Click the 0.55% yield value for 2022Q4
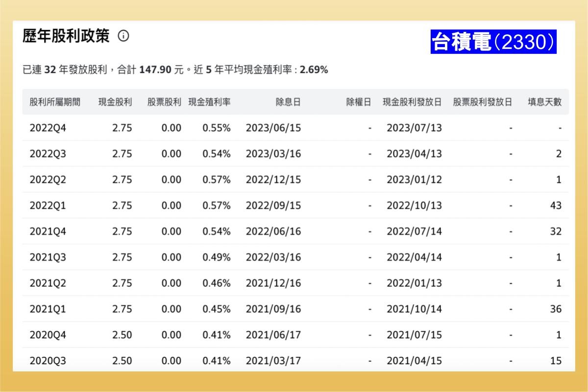 point(217,128)
